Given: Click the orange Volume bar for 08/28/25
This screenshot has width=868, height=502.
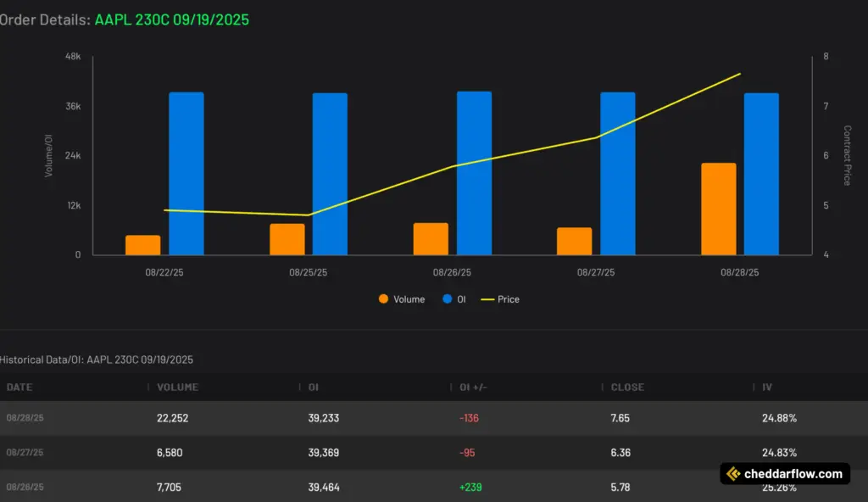Looking at the screenshot, I should (x=719, y=209).
